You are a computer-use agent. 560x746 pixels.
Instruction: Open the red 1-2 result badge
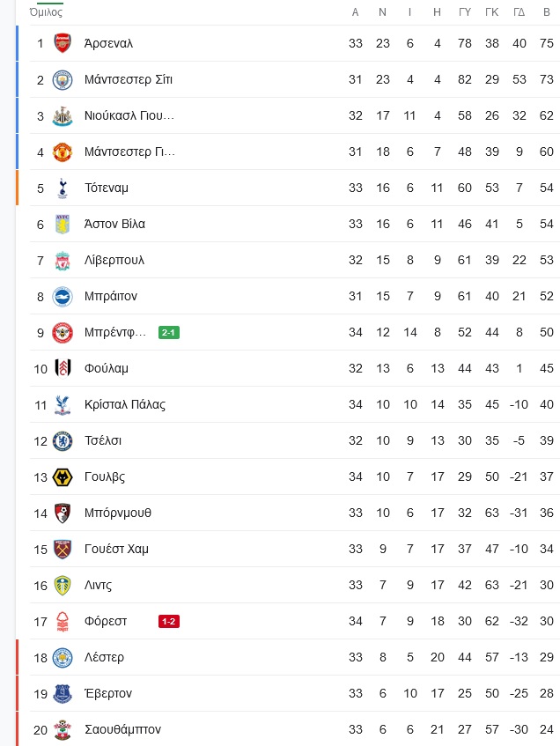pyautogui.click(x=169, y=621)
